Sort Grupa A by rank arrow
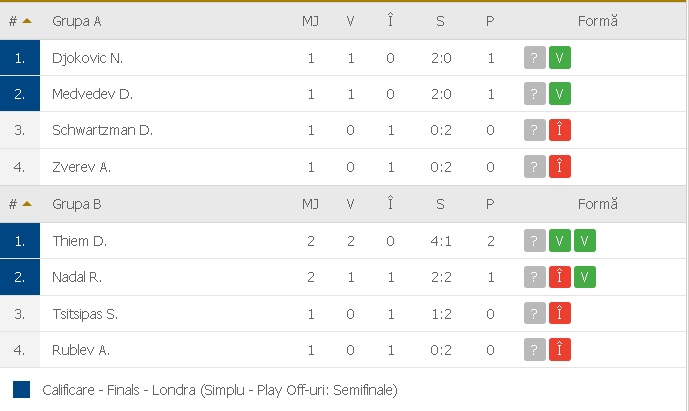This screenshot has width=689, height=411. tap(27, 20)
